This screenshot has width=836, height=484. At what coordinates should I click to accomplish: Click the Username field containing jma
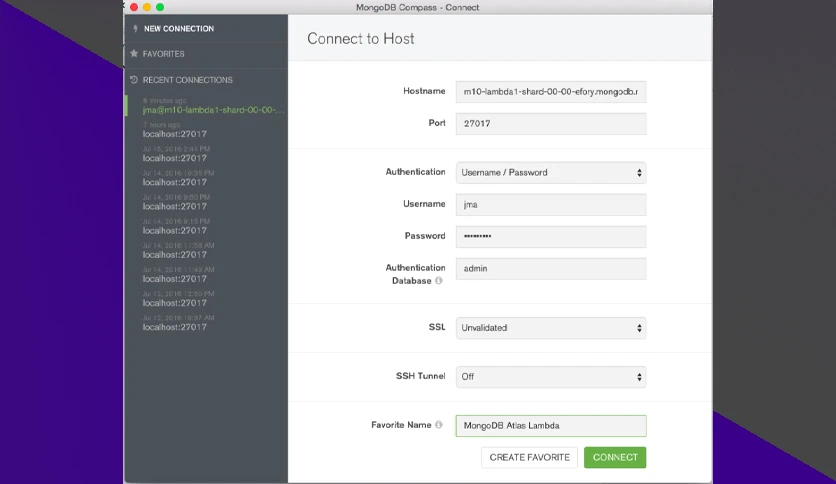click(551, 205)
